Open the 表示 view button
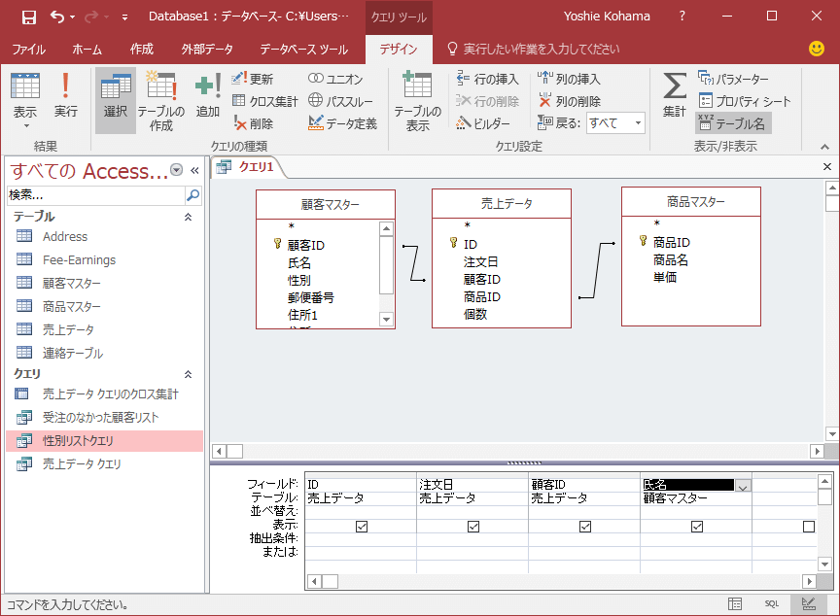 pyautogui.click(x=25, y=101)
